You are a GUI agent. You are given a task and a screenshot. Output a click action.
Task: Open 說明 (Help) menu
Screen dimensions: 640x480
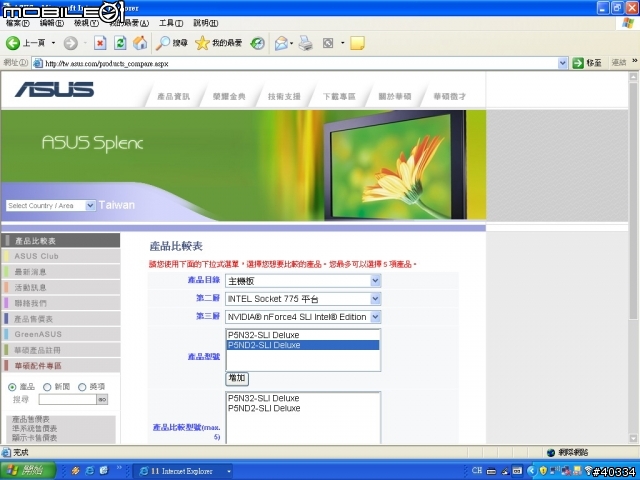point(206,23)
